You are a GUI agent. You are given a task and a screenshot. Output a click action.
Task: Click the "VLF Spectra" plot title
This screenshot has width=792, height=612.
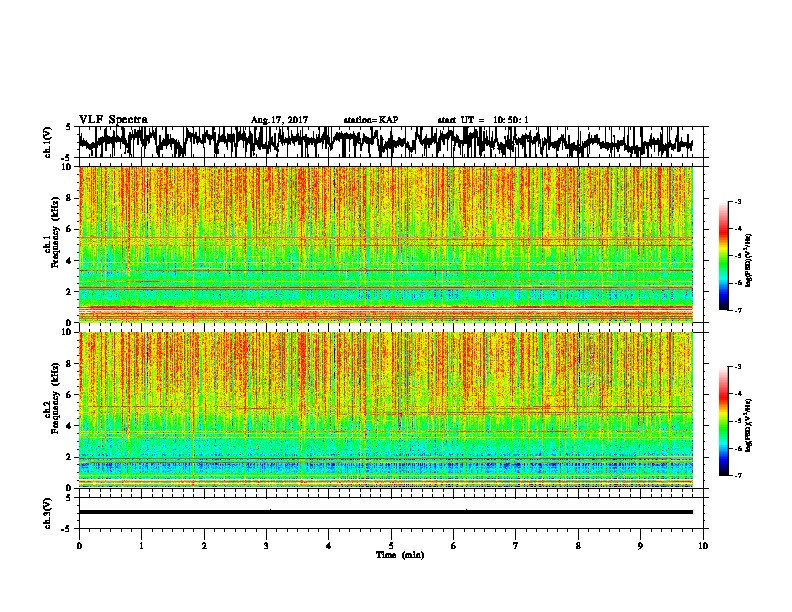tap(113, 119)
